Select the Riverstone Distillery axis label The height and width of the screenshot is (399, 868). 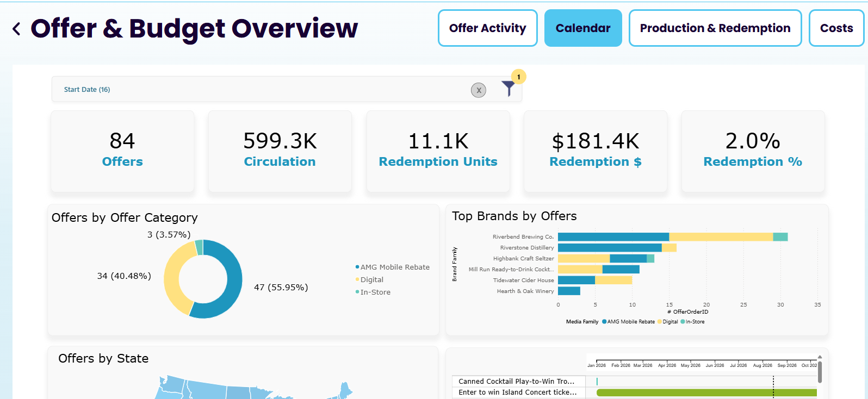point(527,247)
